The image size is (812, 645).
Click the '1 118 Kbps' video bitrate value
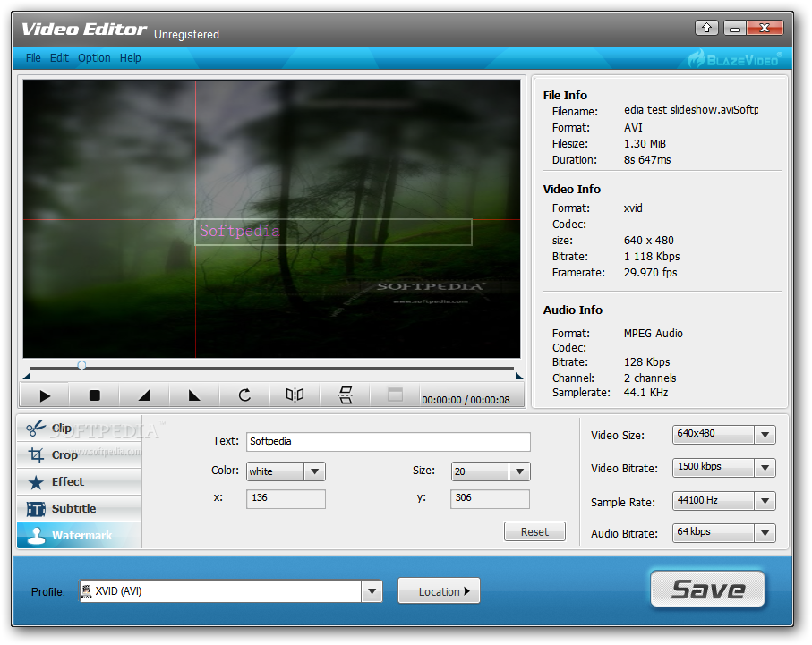[x=652, y=257]
